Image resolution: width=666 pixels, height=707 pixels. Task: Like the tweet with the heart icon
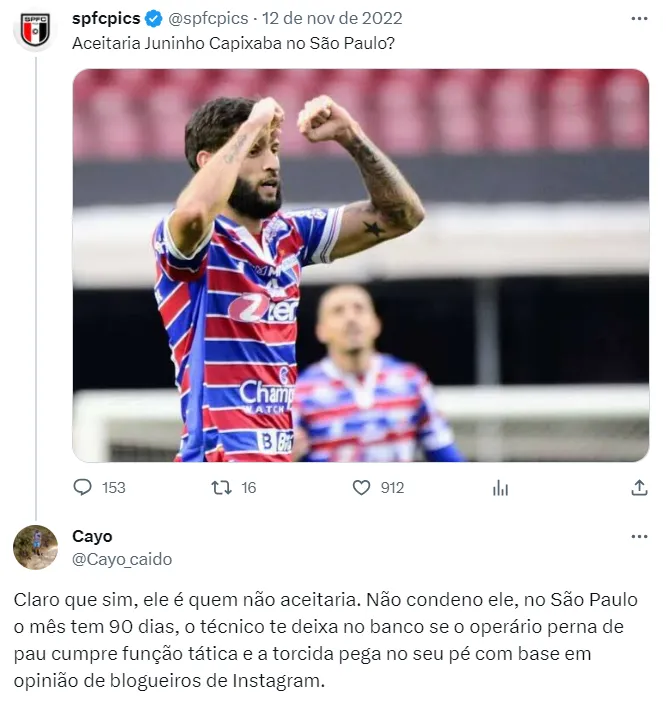tap(362, 487)
